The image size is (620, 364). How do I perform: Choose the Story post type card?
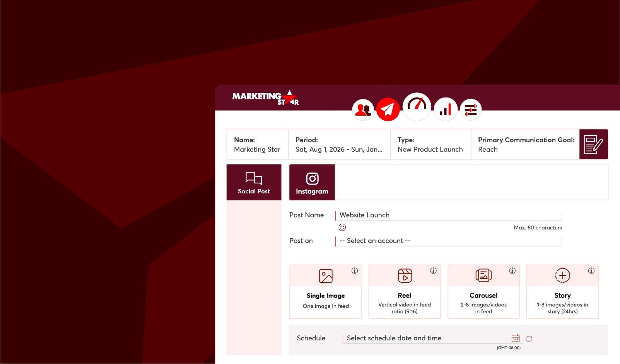pos(562,292)
